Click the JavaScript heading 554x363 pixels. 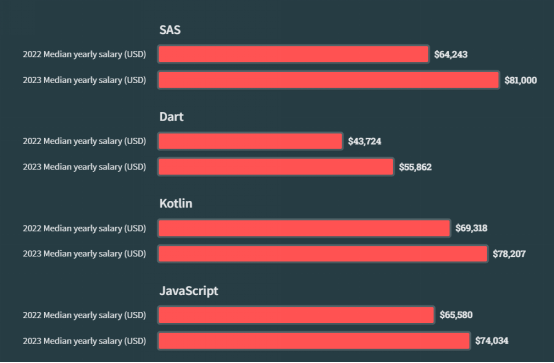point(189,291)
